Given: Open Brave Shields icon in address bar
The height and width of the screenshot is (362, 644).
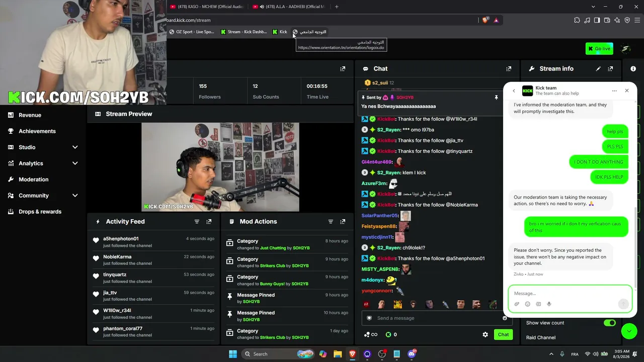Looking at the screenshot, I should pyautogui.click(x=485, y=20).
